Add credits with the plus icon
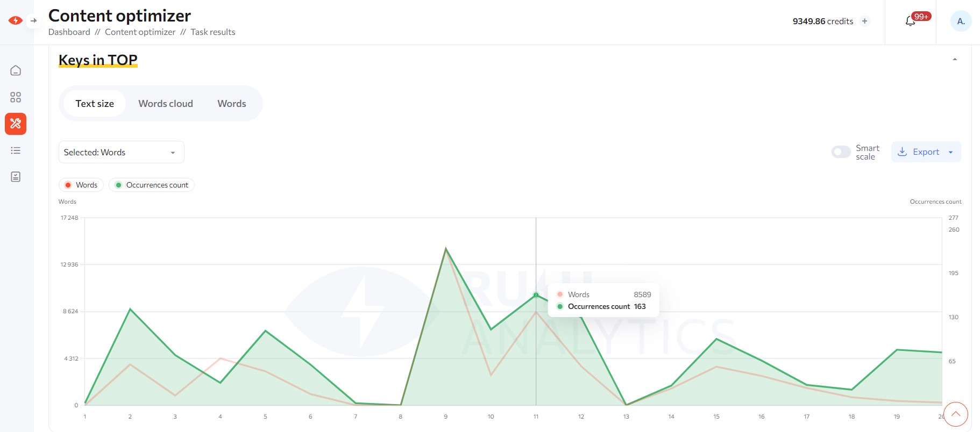The width and height of the screenshot is (980, 432). [x=864, y=21]
